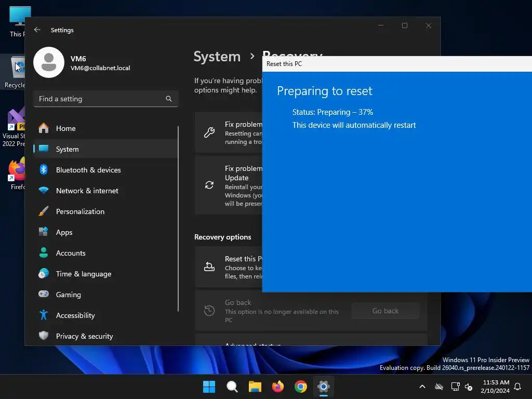Click the Settings sidebar scrollbar
The height and width of the screenshot is (399, 532).
coord(178,219)
